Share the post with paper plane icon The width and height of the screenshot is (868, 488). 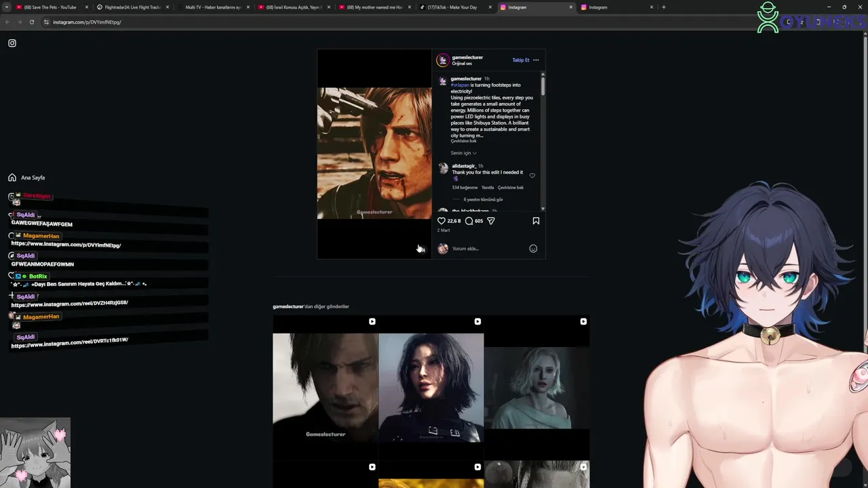point(491,221)
